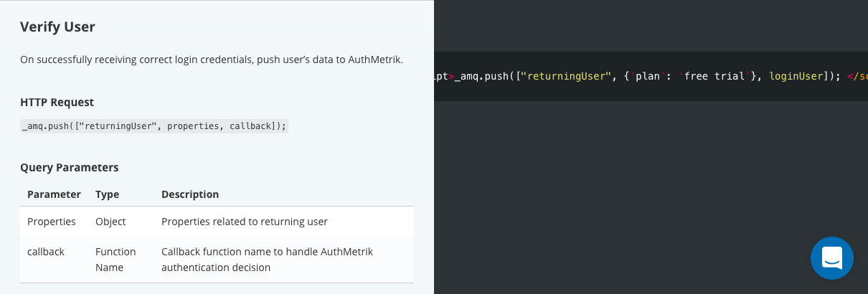Click the HTTP Request section heading
868x294 pixels.
coord(57,103)
